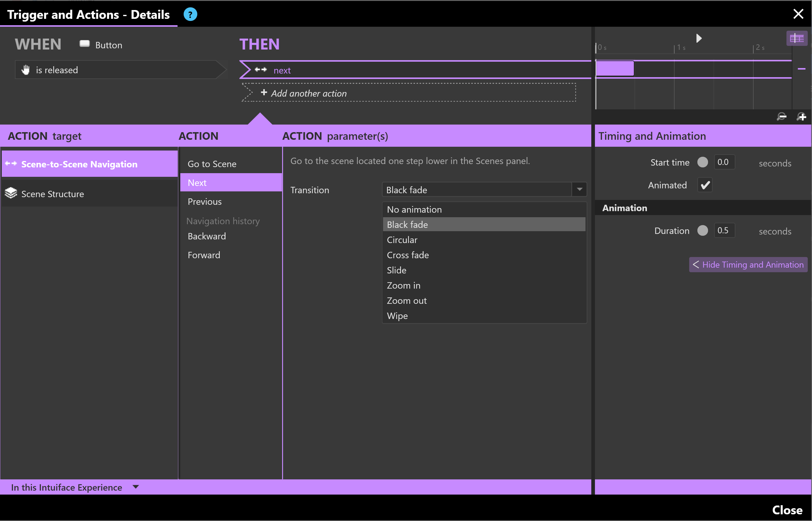
Task: Click Hide Timing and Animation button
Action: pos(748,265)
